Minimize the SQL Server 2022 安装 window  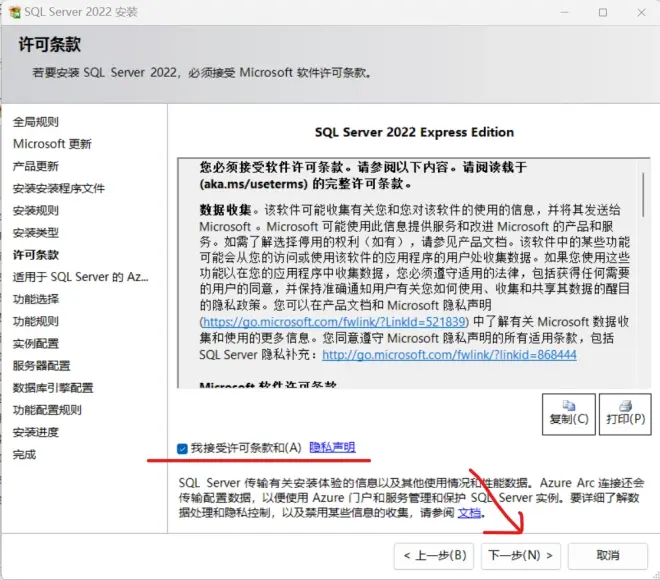pos(564,12)
